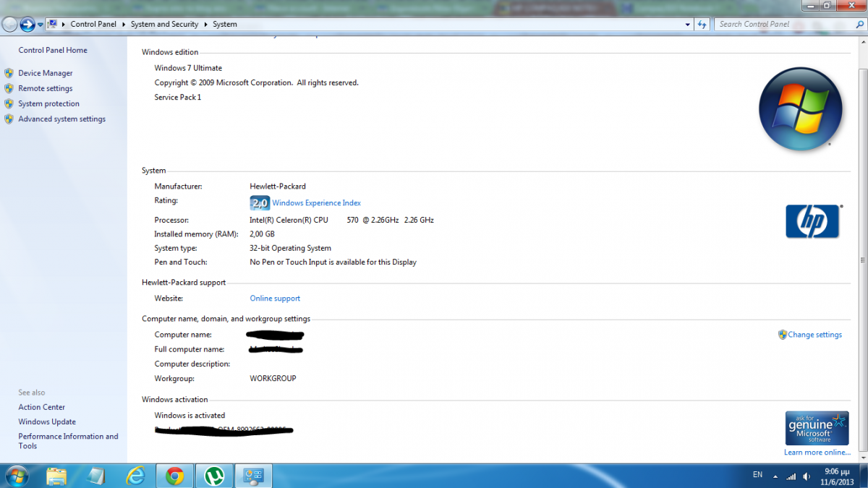This screenshot has width=868, height=488.
Task: Open the notepad-style app on the taskbar
Action: click(95, 476)
